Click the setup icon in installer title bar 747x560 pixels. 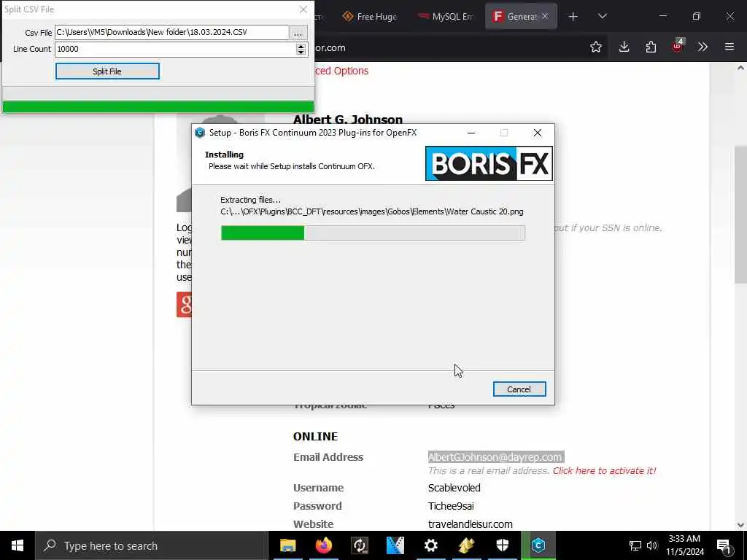(x=200, y=133)
